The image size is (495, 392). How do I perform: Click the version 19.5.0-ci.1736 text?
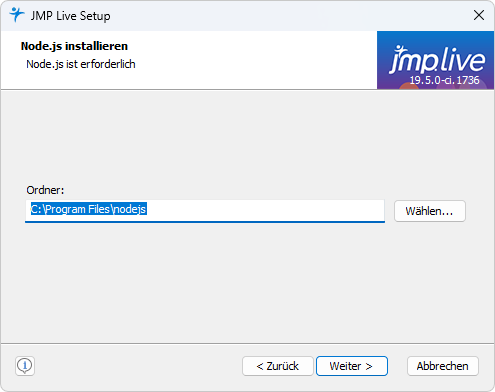(444, 80)
